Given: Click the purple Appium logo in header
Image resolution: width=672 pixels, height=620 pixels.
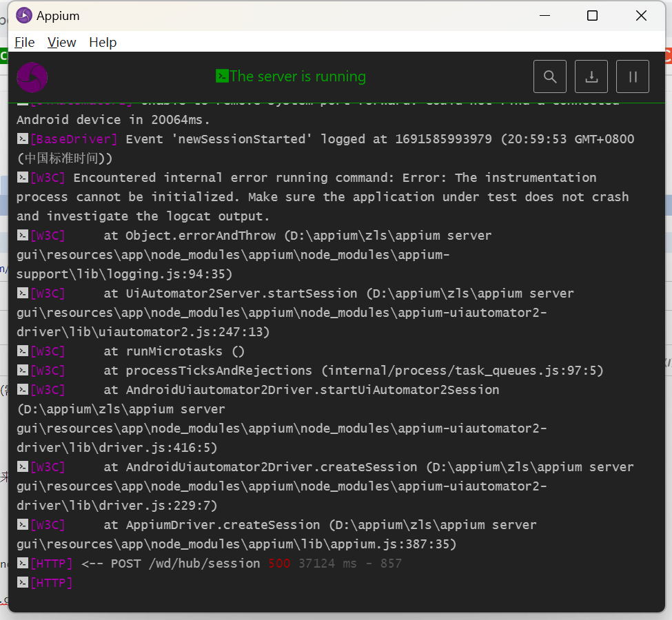Looking at the screenshot, I should tap(32, 78).
